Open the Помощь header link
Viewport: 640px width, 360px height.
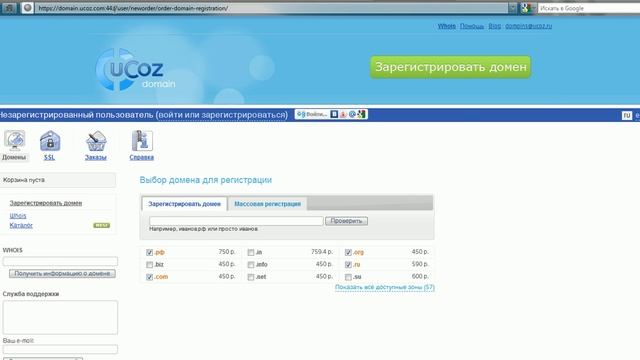pos(472,26)
